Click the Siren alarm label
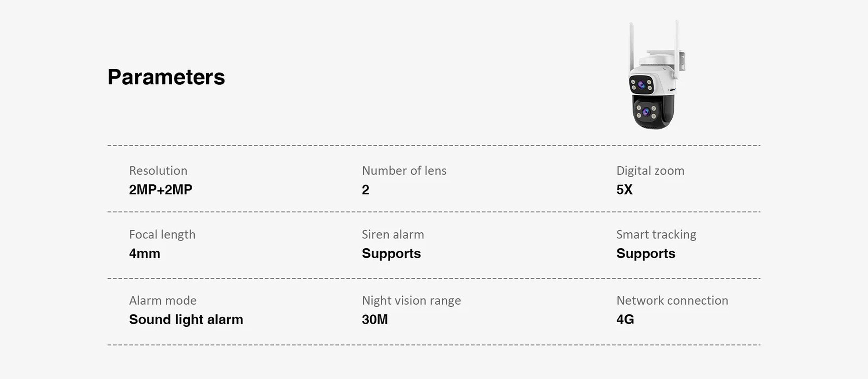 coord(393,234)
